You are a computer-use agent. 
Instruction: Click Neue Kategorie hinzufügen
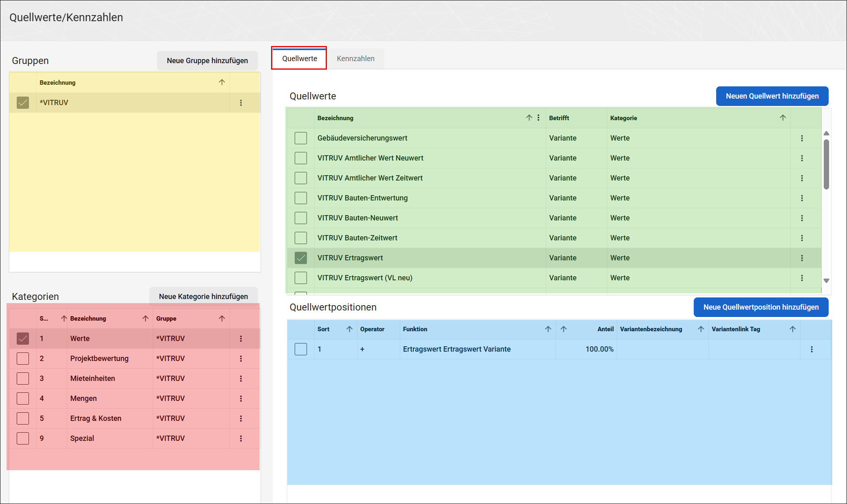[x=203, y=297]
